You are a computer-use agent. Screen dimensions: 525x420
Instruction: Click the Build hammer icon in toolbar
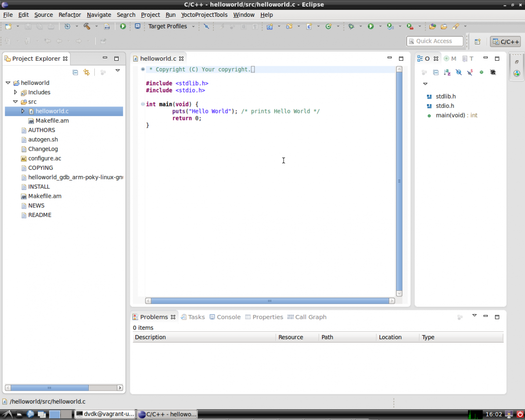pos(87,27)
